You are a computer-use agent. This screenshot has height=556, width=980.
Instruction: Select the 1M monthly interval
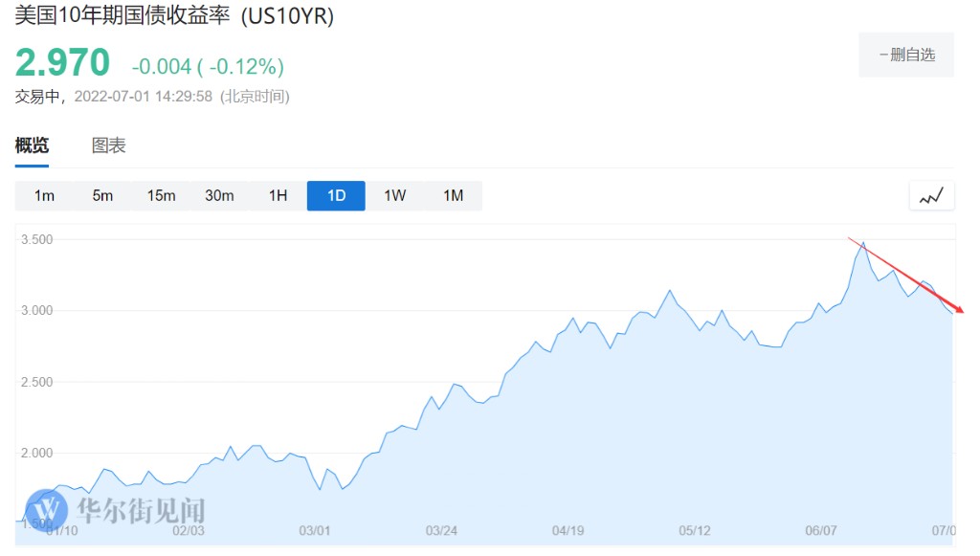click(x=453, y=196)
